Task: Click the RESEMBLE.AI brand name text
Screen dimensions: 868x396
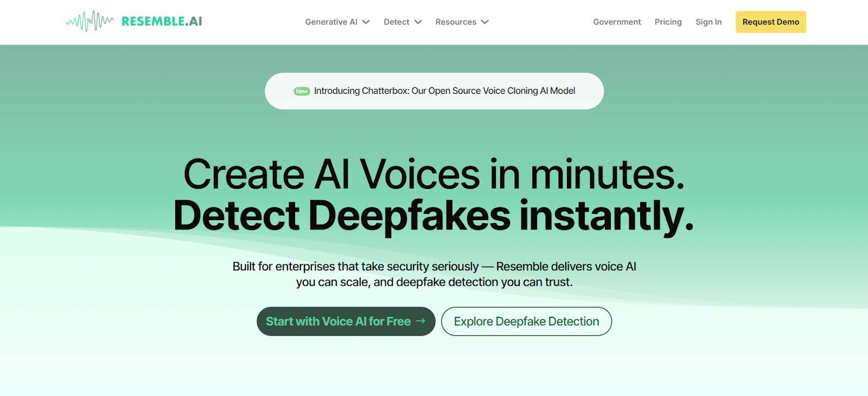Action: tap(162, 22)
